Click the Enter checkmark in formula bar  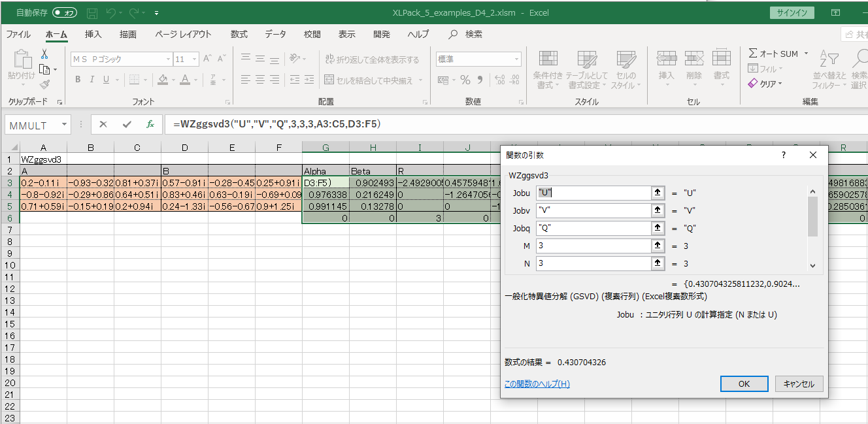click(127, 124)
